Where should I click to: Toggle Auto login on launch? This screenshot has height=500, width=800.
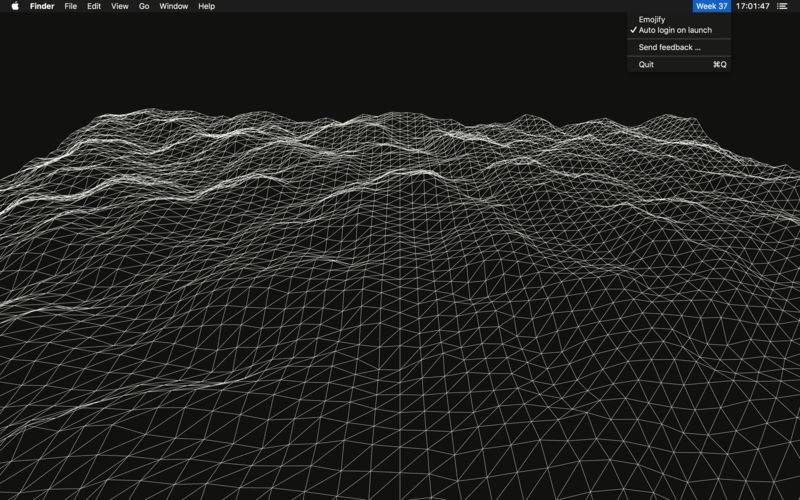pos(679,30)
